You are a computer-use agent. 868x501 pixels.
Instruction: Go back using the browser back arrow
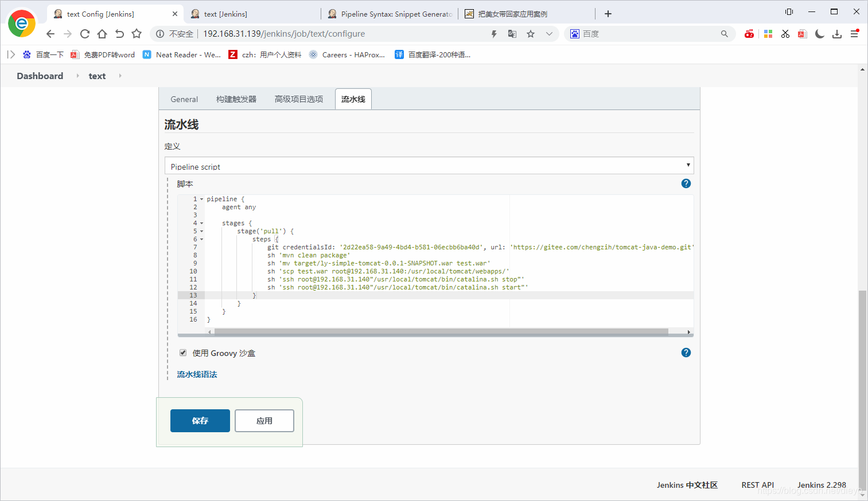tap(50, 34)
